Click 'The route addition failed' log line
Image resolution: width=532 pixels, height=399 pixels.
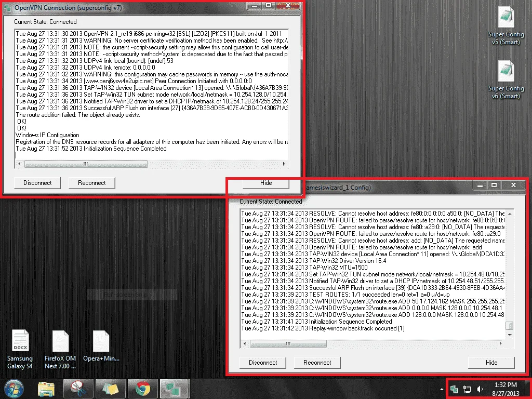78,115
